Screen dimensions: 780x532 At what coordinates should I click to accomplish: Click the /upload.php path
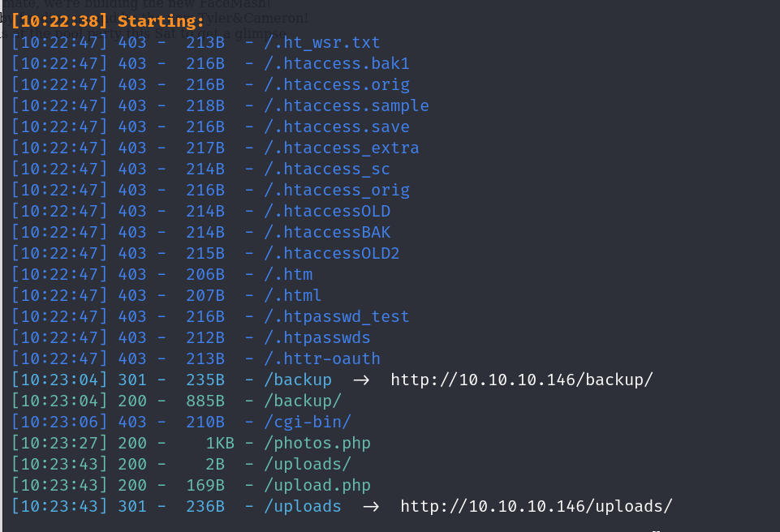click(317, 485)
